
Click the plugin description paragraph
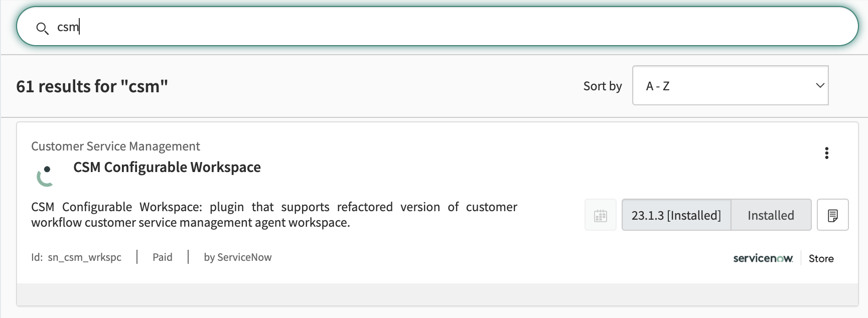click(x=273, y=214)
